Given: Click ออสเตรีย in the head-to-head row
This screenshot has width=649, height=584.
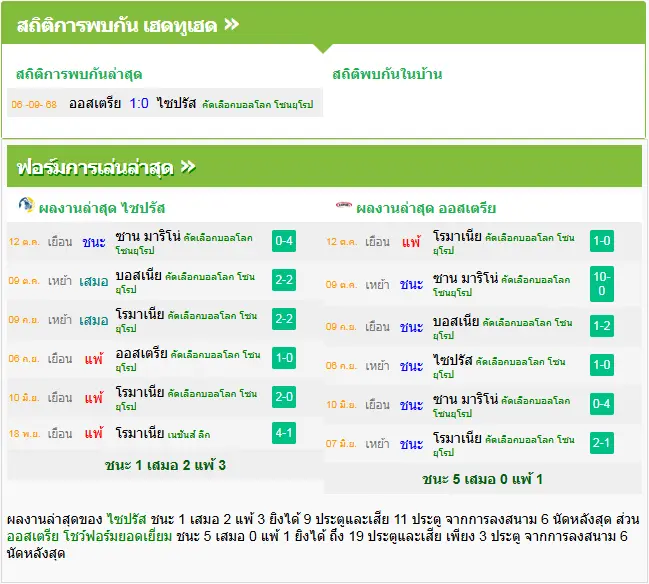Looking at the screenshot, I should [x=95, y=103].
